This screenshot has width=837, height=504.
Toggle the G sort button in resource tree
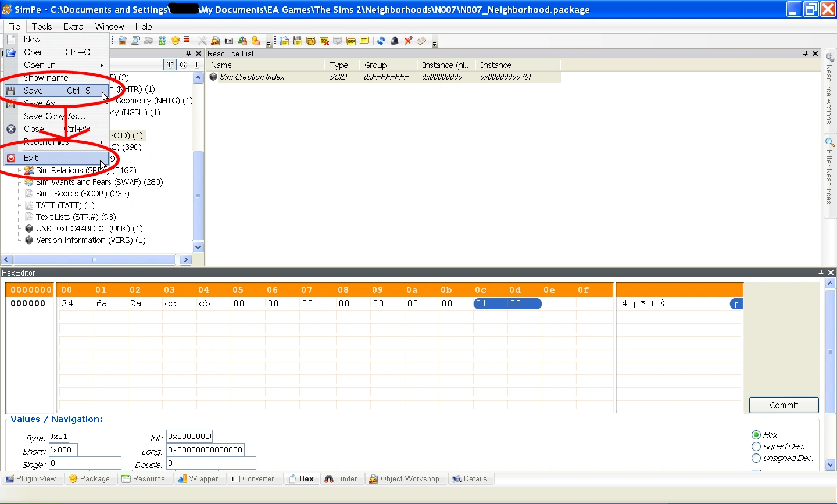click(x=183, y=65)
